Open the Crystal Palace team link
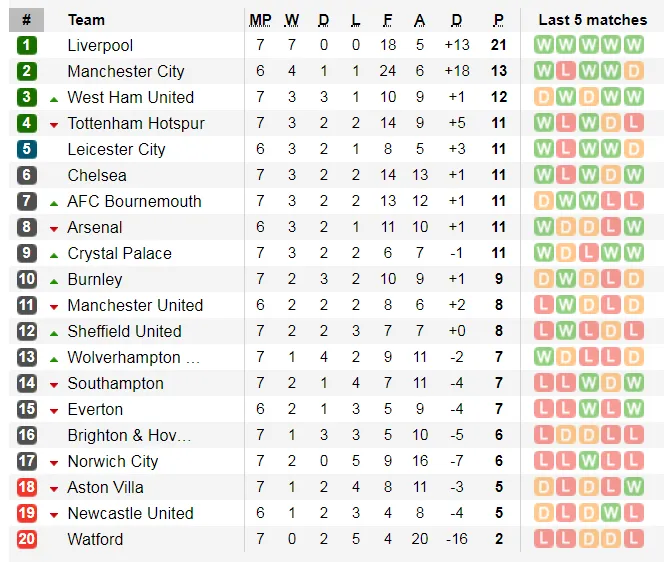The height and width of the screenshot is (562, 664). 119,253
